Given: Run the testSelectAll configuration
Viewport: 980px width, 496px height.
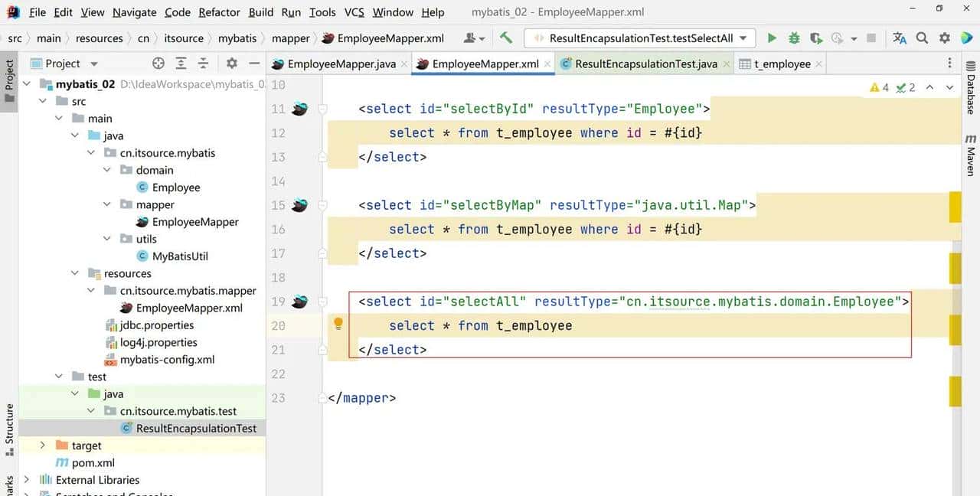Looking at the screenshot, I should [772, 38].
